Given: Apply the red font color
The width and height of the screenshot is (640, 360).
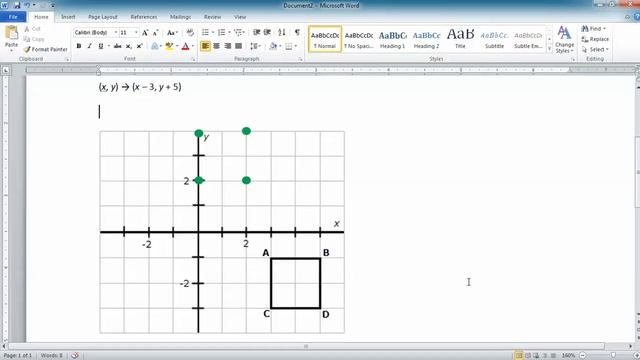Looking at the screenshot, I should (x=185, y=46).
